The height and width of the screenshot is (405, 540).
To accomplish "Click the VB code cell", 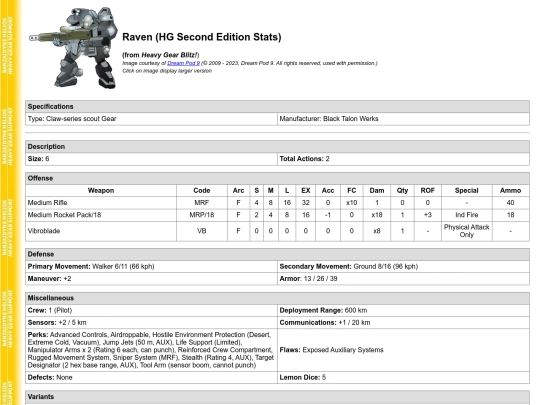I will pos(202,231).
